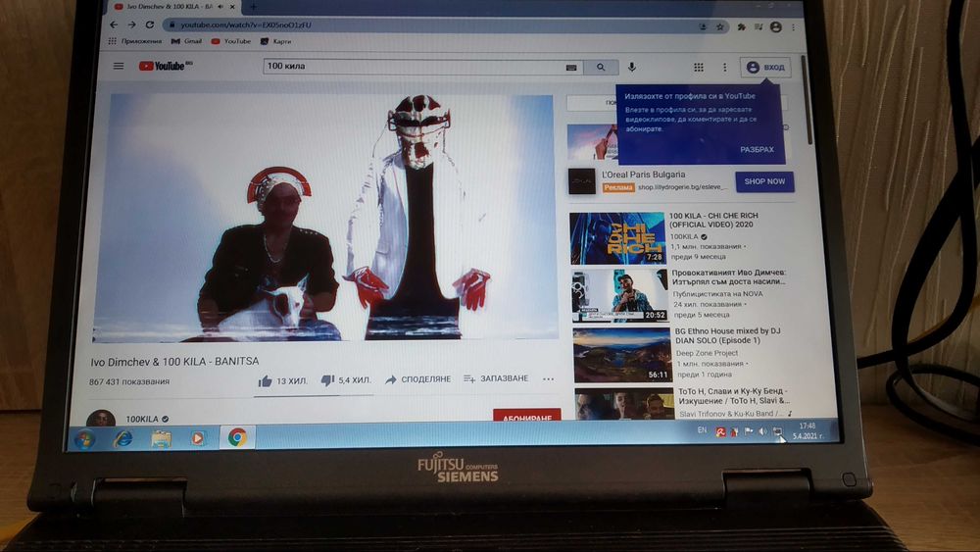Open ToTo H, Слави и Ку-Ку Бенд title
This screenshot has width=980, height=552.
pyautogui.click(x=734, y=396)
